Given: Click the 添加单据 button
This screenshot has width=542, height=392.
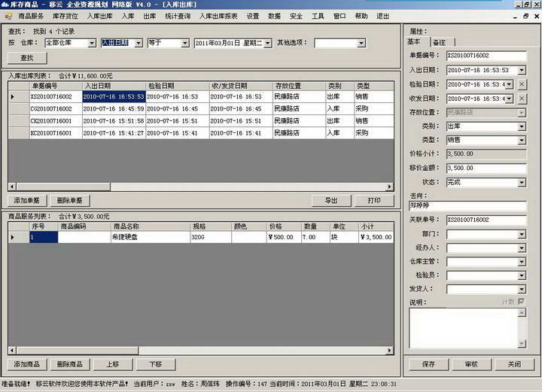Looking at the screenshot, I should tap(27, 201).
